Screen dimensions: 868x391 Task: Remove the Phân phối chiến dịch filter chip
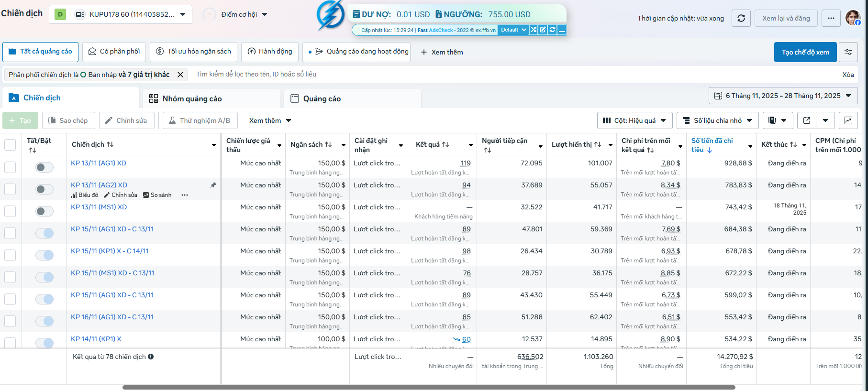pos(180,75)
